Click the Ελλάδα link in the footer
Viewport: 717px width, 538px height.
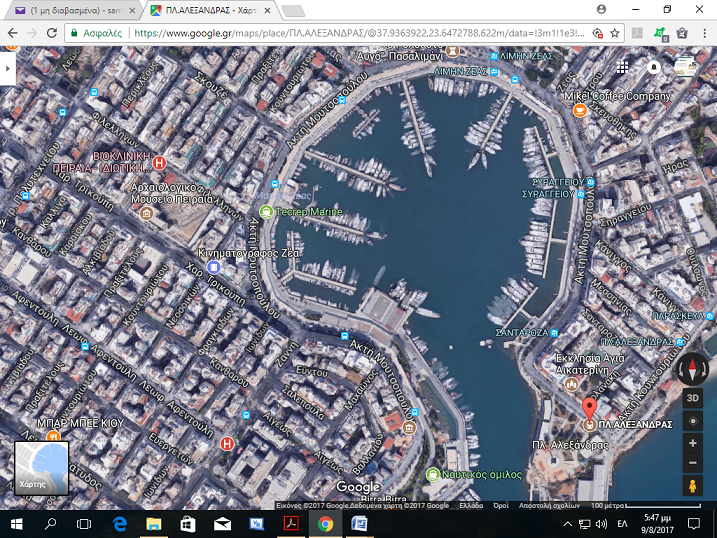coord(471,505)
